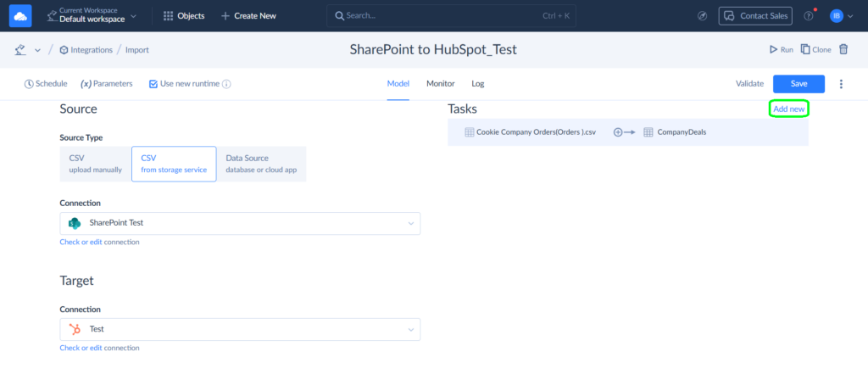Open the three-dot more options menu
This screenshot has height=374, width=868.
coord(842,84)
